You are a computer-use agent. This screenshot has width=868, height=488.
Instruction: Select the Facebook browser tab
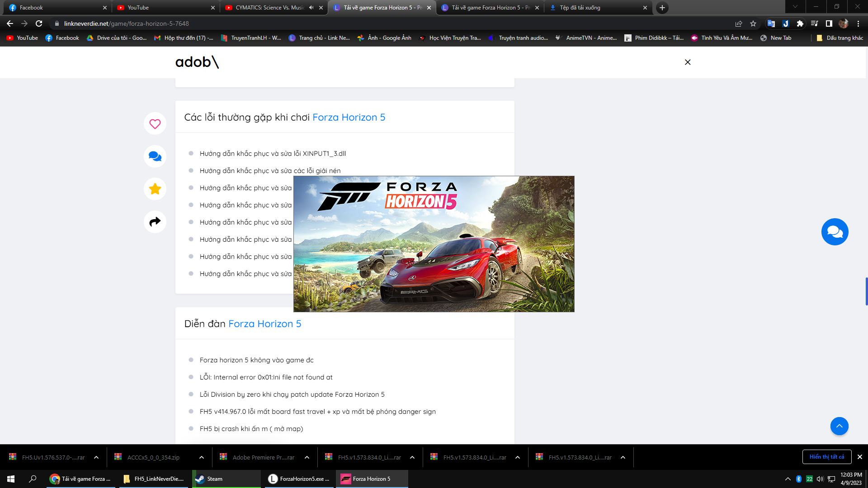[x=54, y=7]
